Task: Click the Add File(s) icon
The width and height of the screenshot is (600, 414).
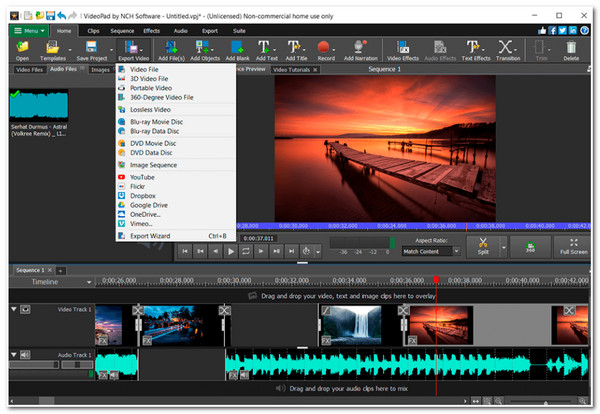Action: 171,51
